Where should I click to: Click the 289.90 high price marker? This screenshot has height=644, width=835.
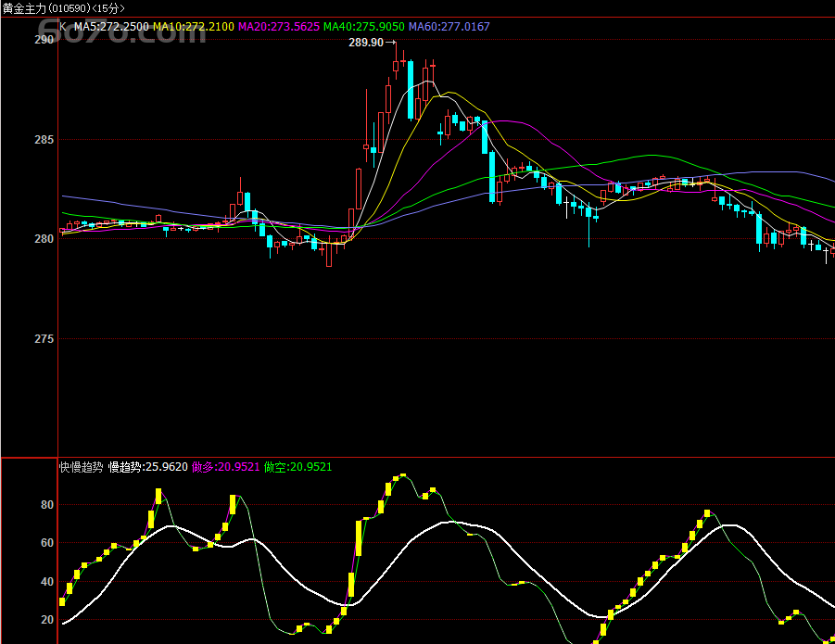tap(365, 43)
